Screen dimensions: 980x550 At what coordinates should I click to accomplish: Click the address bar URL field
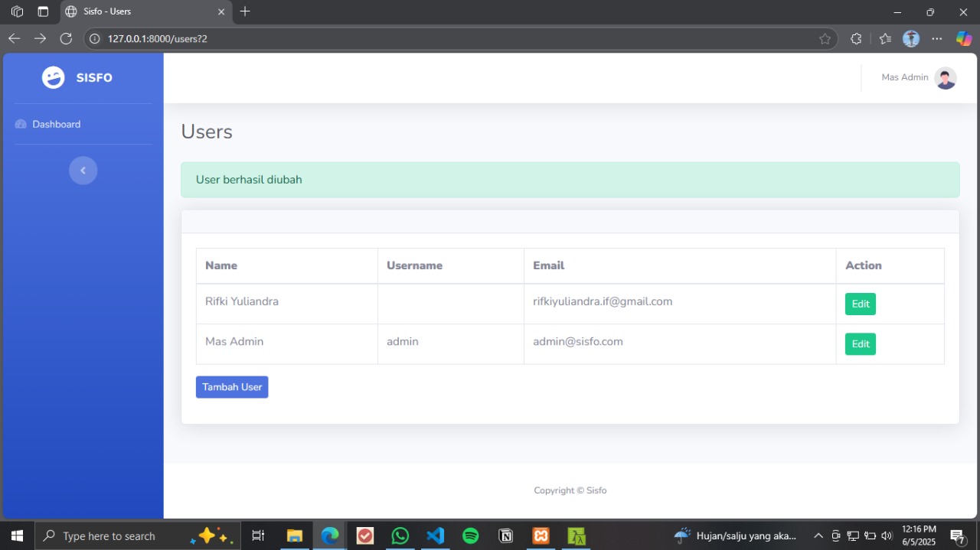tap(459, 39)
